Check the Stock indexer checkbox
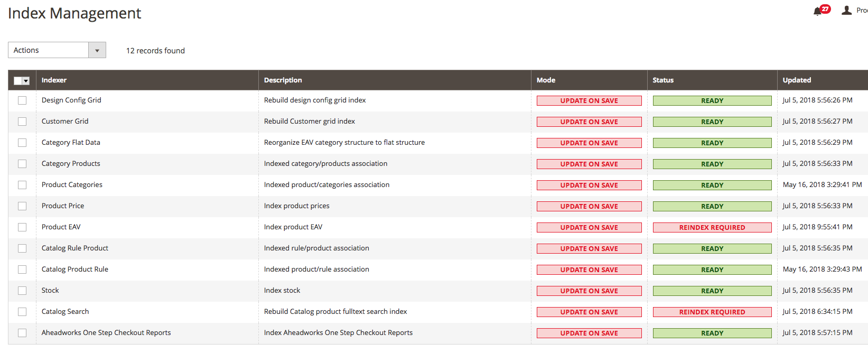The width and height of the screenshot is (868, 353). tap(22, 291)
